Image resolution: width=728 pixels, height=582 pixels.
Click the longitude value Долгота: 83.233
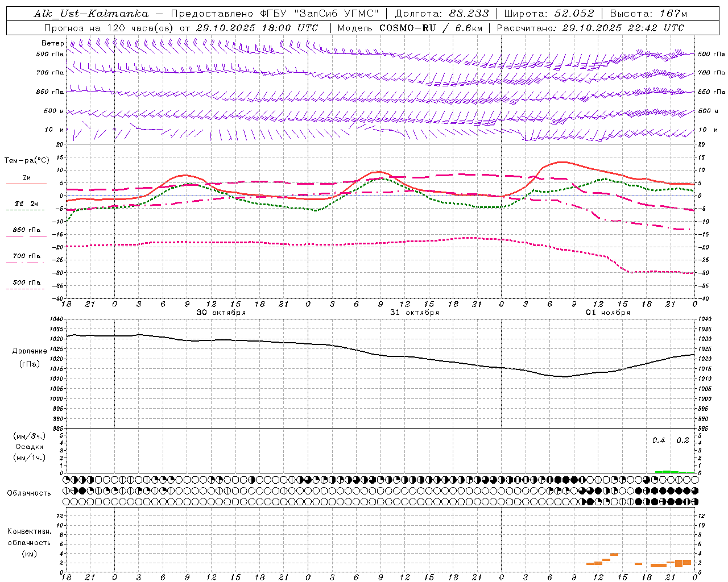click(x=441, y=14)
